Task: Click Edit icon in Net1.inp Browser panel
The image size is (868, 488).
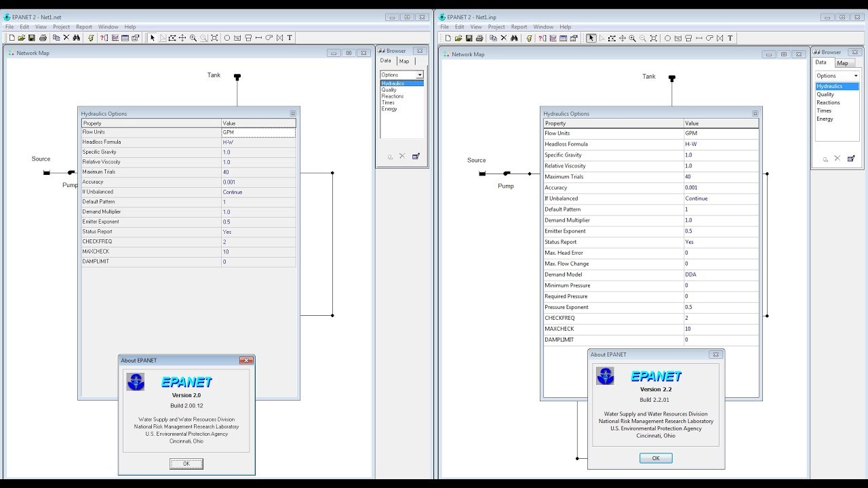Action: (851, 159)
